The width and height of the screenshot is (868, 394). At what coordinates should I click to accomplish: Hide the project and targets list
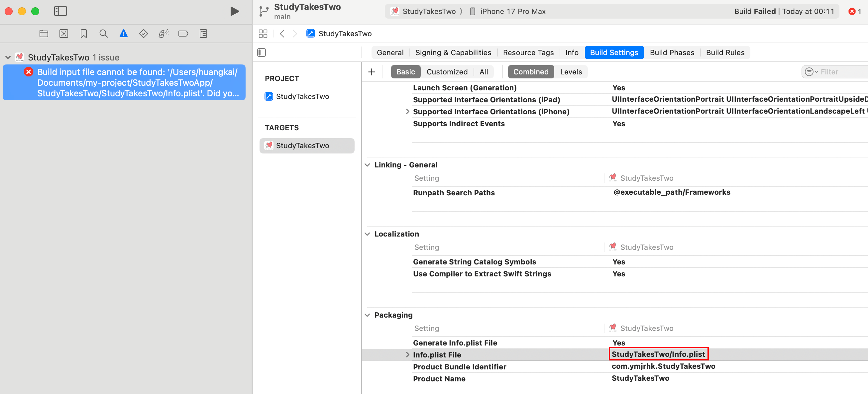point(262,52)
